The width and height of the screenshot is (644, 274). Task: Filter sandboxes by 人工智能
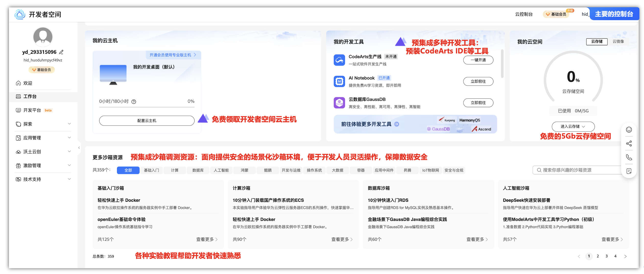221,170
